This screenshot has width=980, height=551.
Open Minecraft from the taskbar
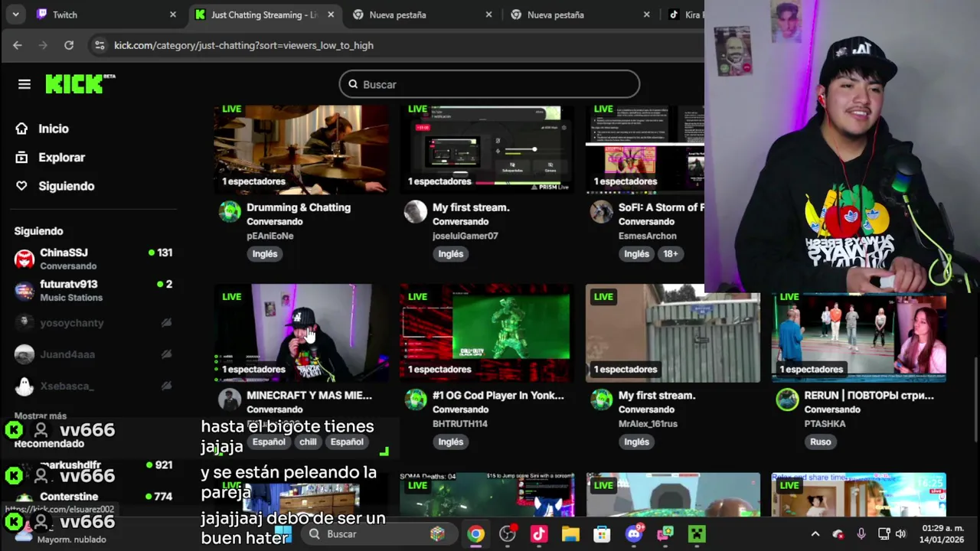[x=697, y=534]
